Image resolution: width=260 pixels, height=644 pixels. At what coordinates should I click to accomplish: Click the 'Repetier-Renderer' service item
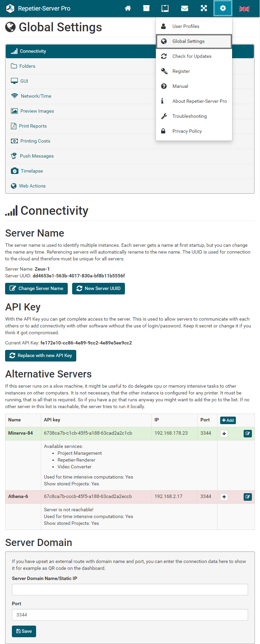77,460
